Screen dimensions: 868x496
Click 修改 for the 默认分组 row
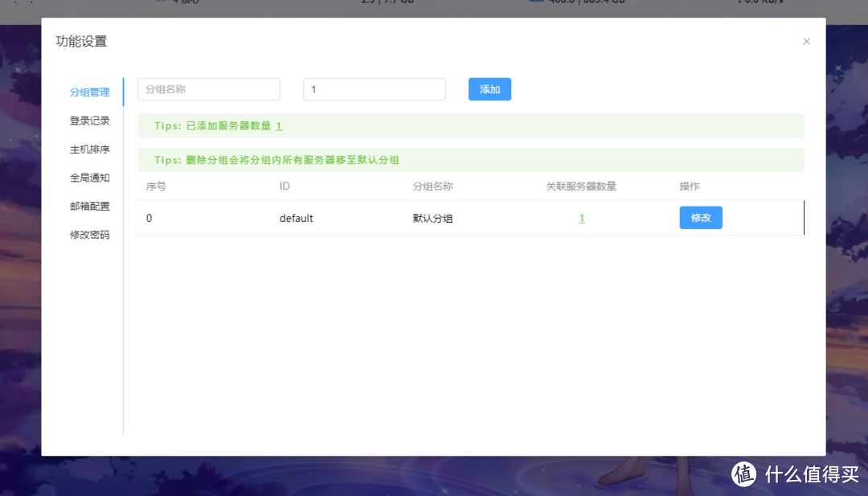click(x=700, y=217)
